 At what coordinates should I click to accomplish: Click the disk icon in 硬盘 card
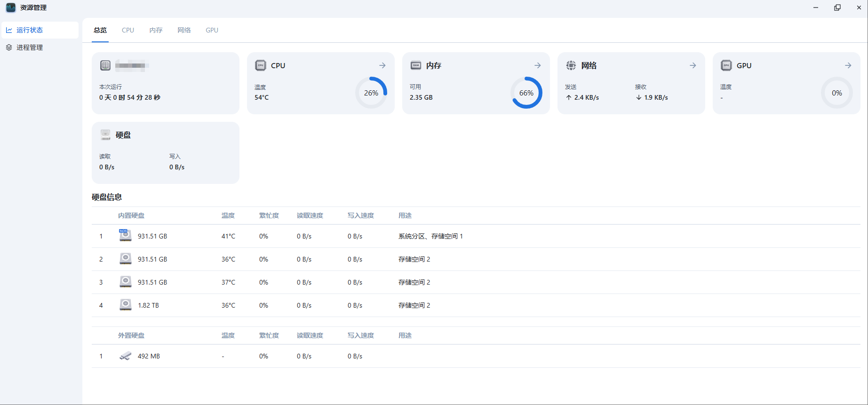pyautogui.click(x=105, y=135)
